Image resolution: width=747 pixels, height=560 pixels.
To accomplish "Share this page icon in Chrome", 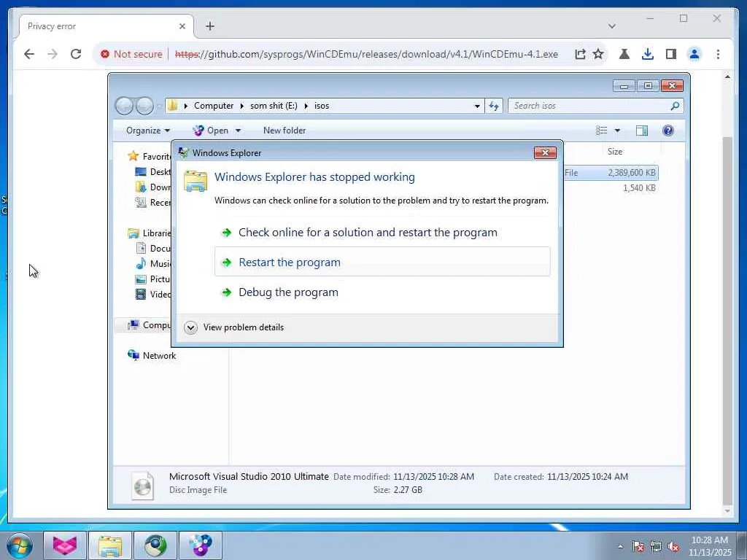I will [x=580, y=54].
